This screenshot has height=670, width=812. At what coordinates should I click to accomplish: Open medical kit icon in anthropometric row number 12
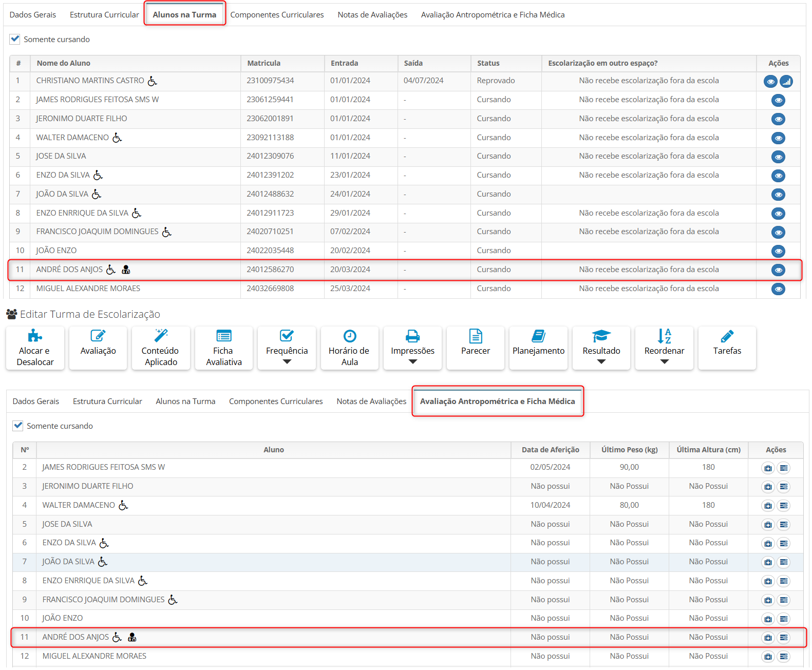(768, 657)
